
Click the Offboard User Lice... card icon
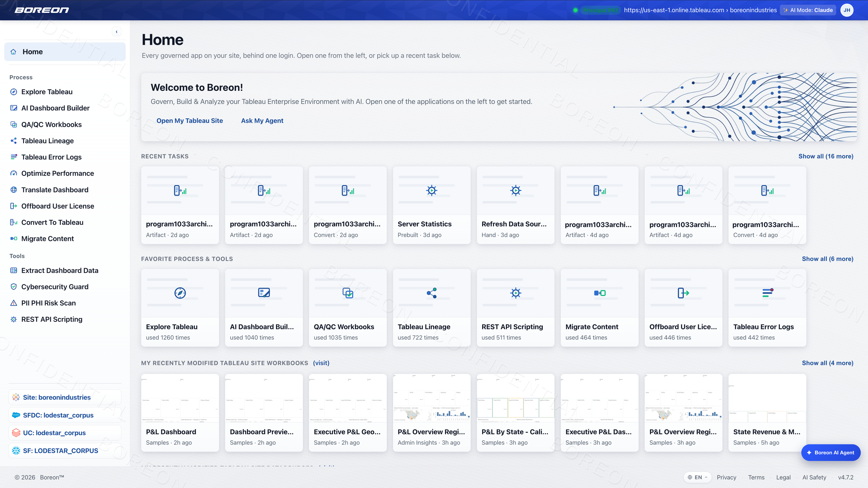(683, 293)
